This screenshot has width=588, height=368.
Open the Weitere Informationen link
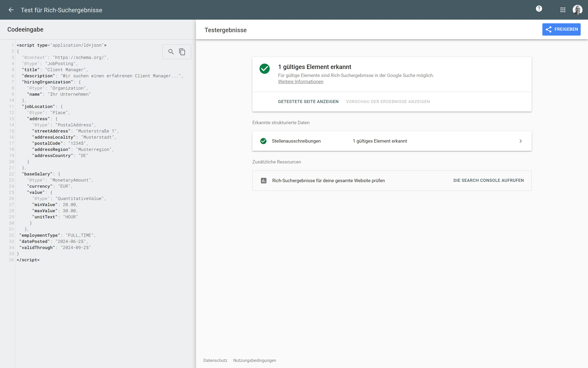(301, 82)
